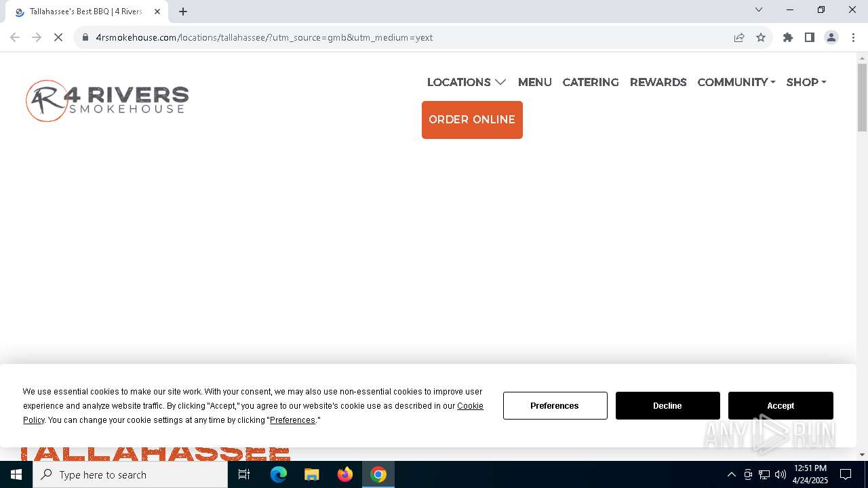Share this page icon in address bar

[x=739, y=37]
